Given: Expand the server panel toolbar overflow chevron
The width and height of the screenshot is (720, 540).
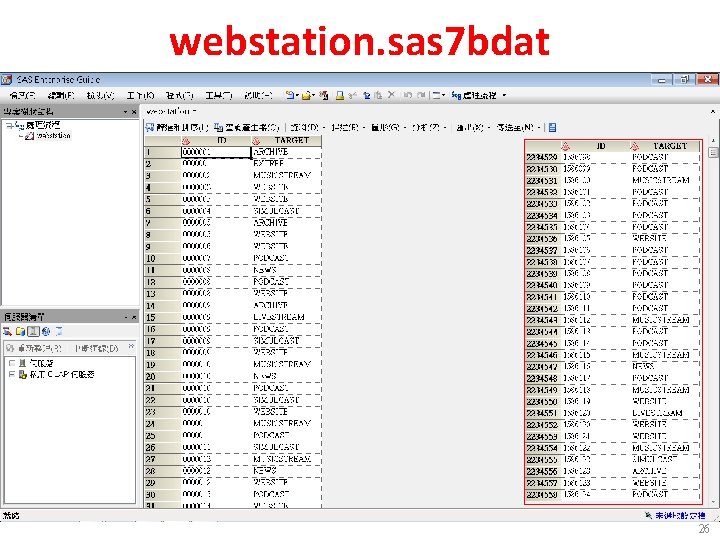Looking at the screenshot, I should pyautogui.click(x=131, y=347).
